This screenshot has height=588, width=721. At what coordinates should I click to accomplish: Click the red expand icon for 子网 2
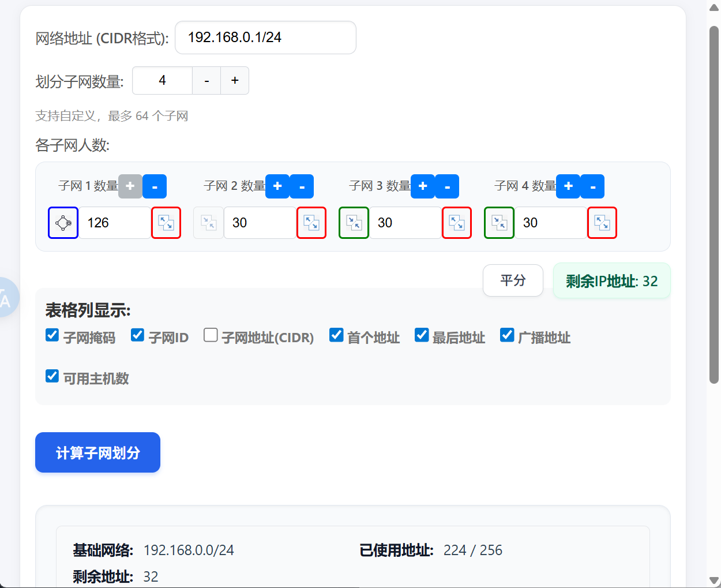311,223
